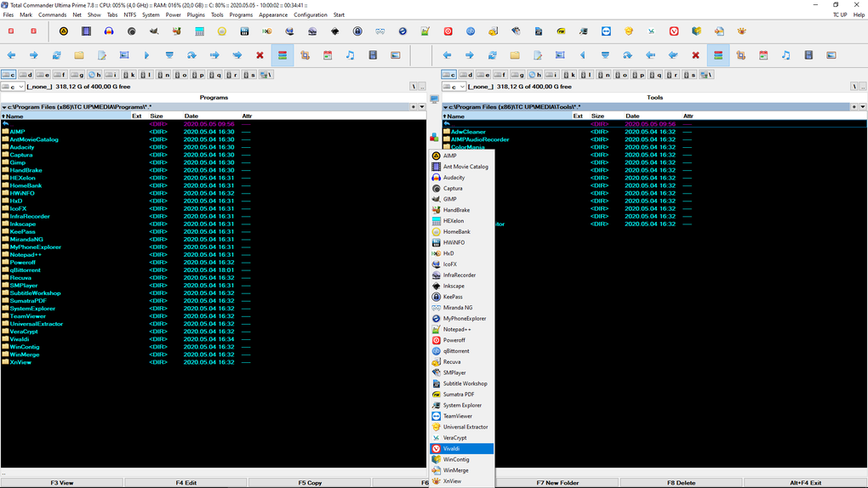Click left panel new folder icon
The image size is (868, 488).
(79, 55)
